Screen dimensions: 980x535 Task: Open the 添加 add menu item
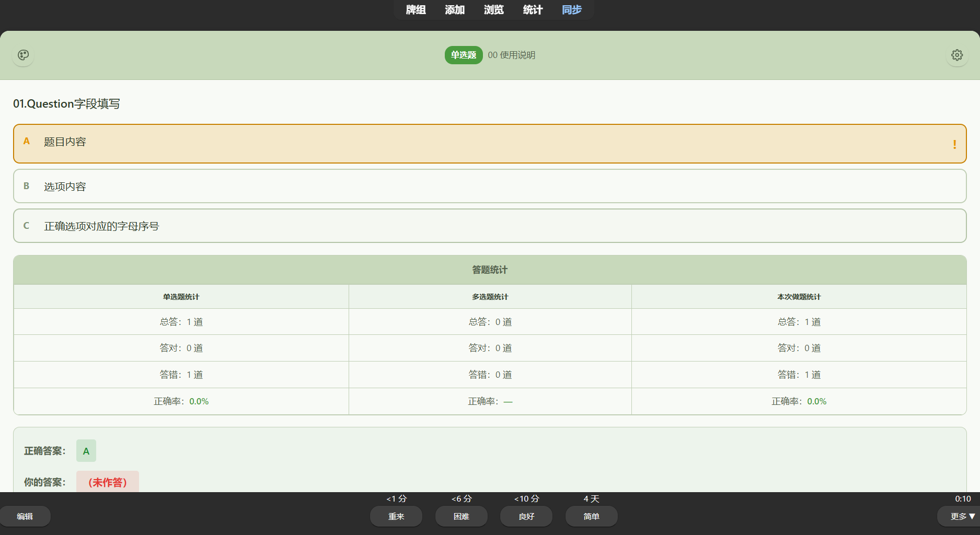pyautogui.click(x=455, y=10)
